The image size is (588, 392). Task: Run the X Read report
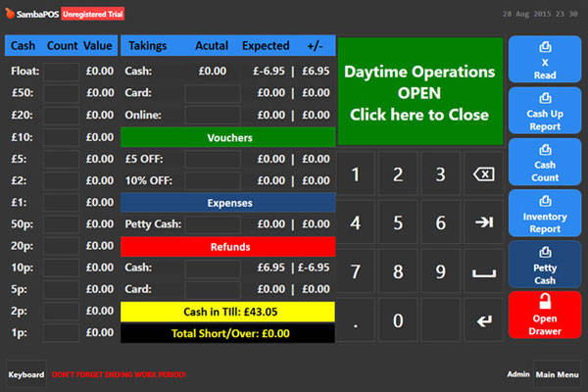545,60
